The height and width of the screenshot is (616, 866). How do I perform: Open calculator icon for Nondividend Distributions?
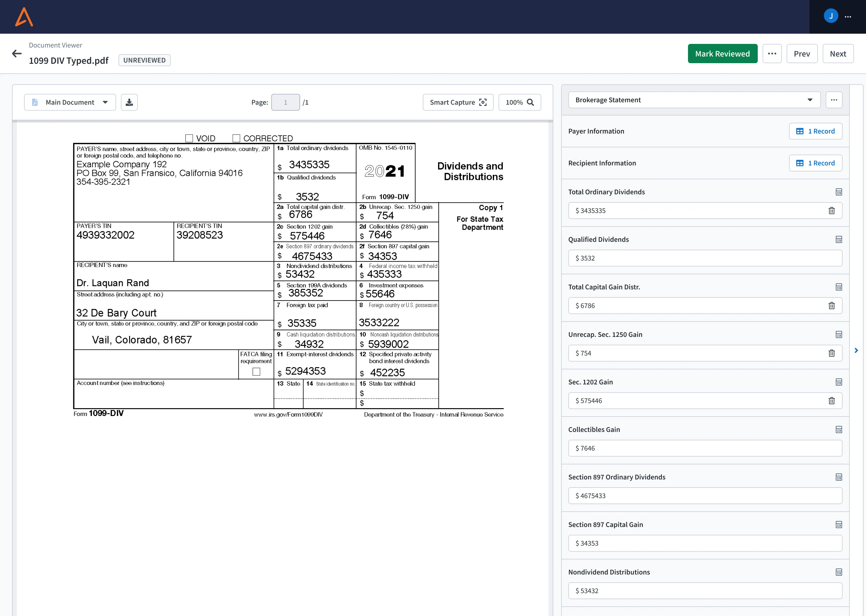pyautogui.click(x=839, y=572)
